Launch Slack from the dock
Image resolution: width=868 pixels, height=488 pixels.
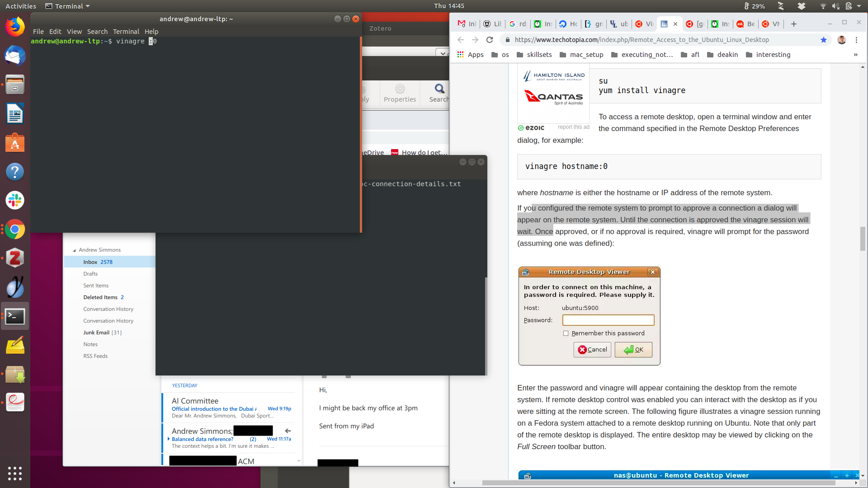[15, 200]
